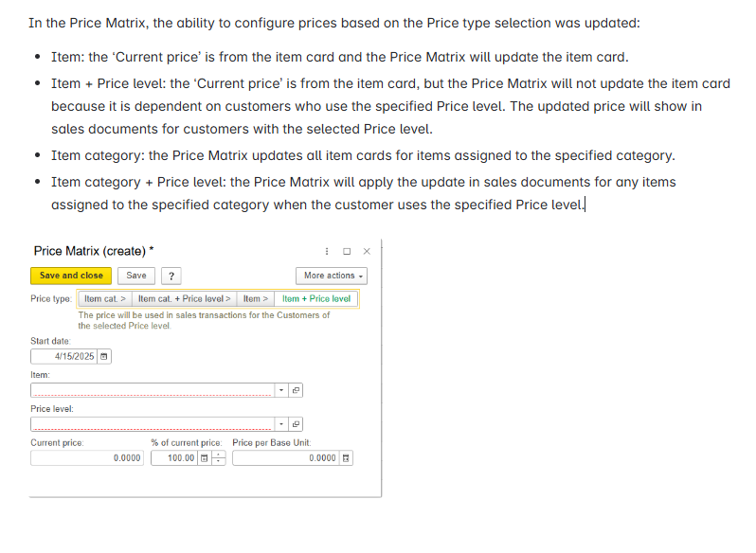This screenshot has height=553, width=756.
Task: Open the More actions dropdown
Action: point(332,276)
